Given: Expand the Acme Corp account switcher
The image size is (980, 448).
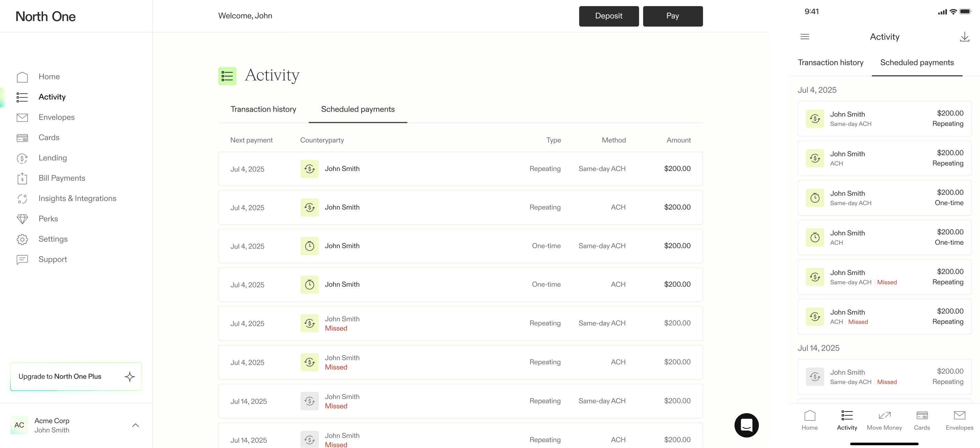Looking at the screenshot, I should coord(135,425).
